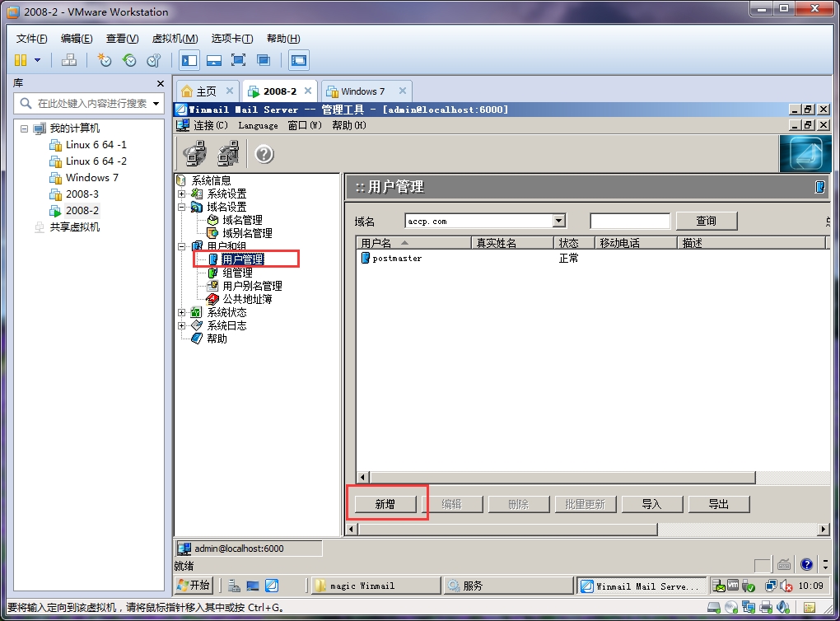Expand the 系统日志 tree node
The image size is (840, 621).
point(182,325)
